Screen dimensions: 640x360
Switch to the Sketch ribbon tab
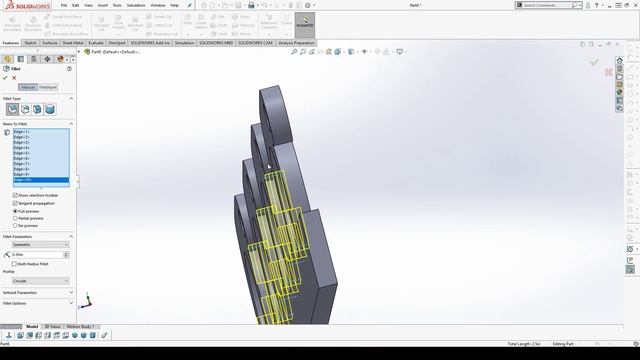point(30,43)
